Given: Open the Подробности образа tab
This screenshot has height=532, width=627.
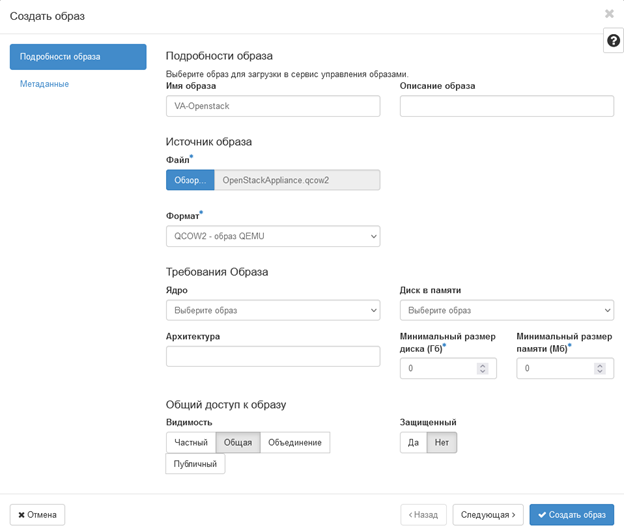Looking at the screenshot, I should click(78, 57).
